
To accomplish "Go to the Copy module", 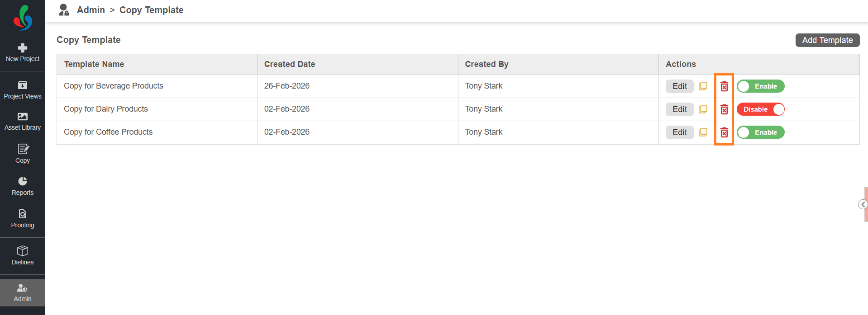I will point(23,154).
